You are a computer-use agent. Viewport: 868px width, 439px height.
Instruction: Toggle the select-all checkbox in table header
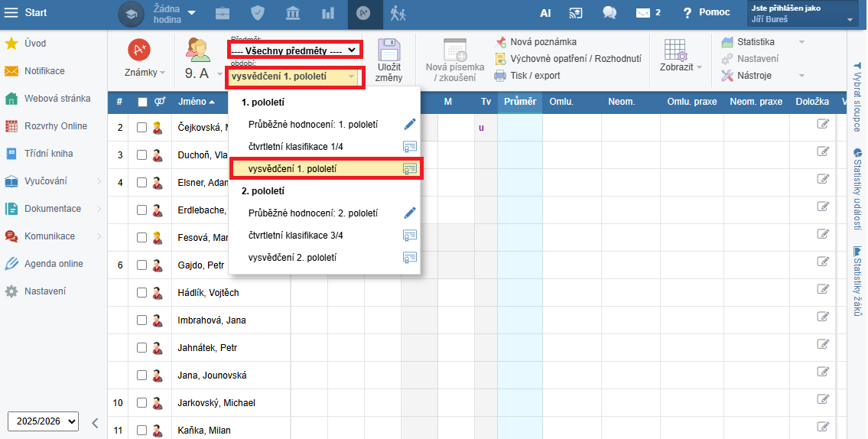(x=142, y=102)
